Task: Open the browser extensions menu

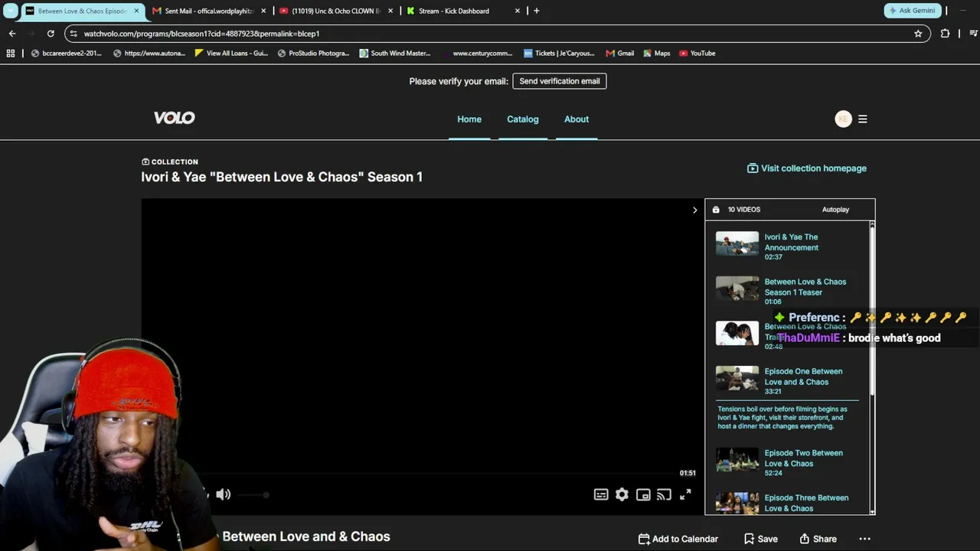Action: (945, 34)
